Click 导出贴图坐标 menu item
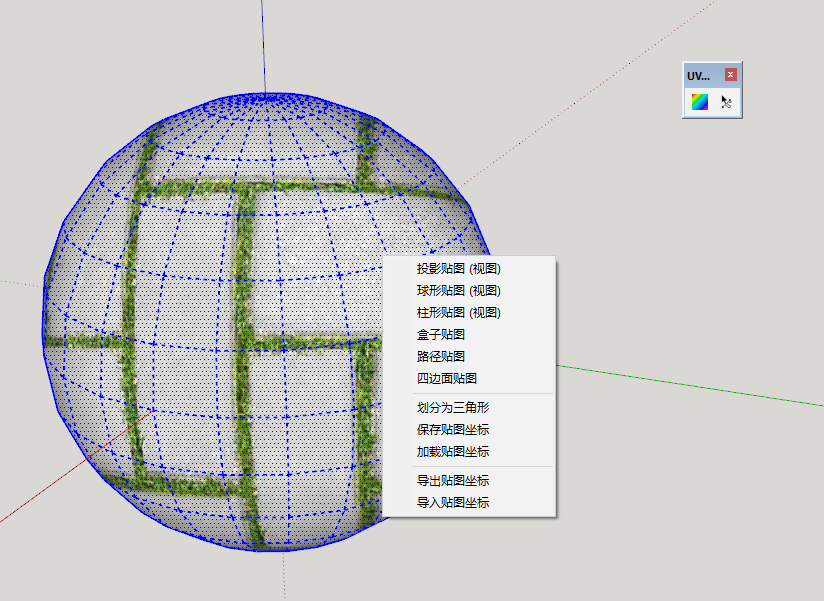 coord(453,480)
